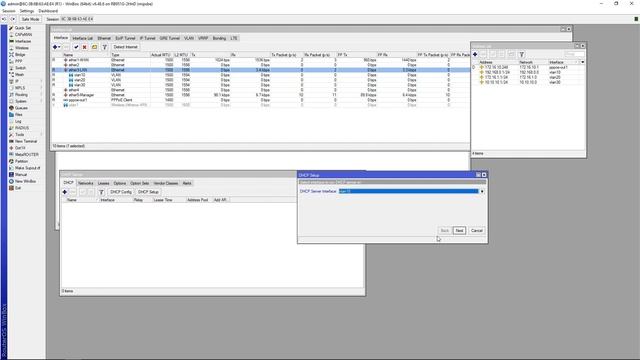640x360 pixels.
Task: Open Interfaces in the sidebar menu
Action: point(23,41)
